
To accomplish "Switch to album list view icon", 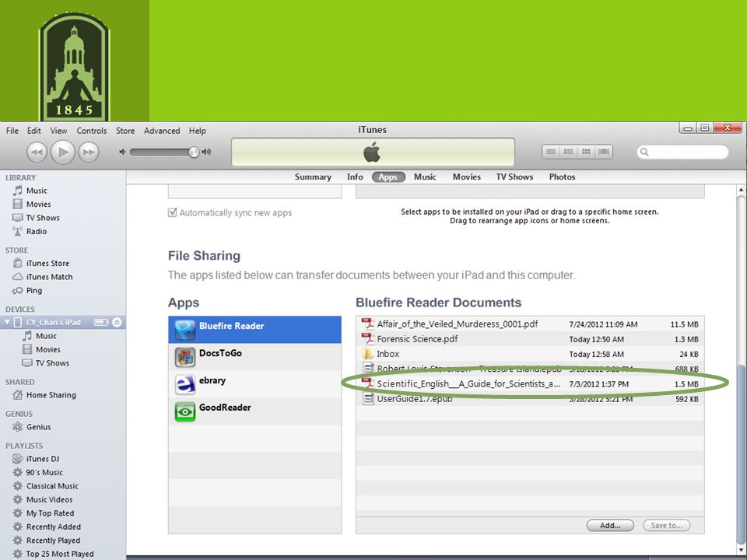I will coord(568,152).
